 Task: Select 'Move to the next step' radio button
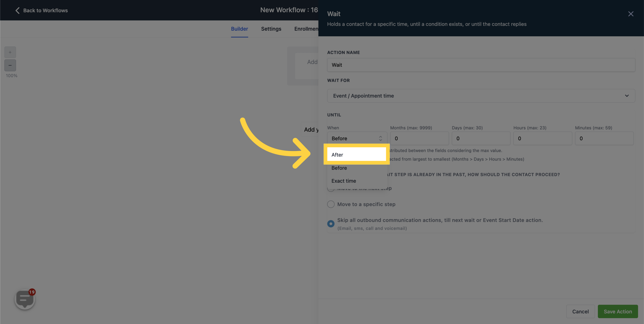(330, 188)
